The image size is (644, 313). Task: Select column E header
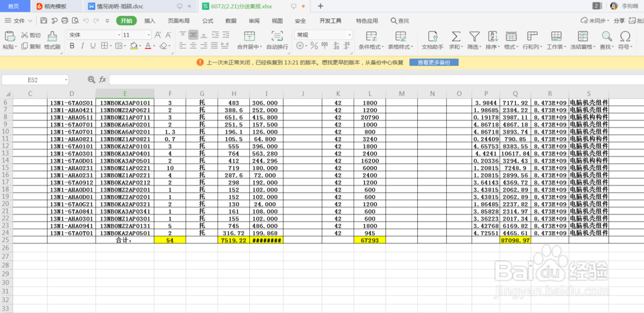click(125, 93)
